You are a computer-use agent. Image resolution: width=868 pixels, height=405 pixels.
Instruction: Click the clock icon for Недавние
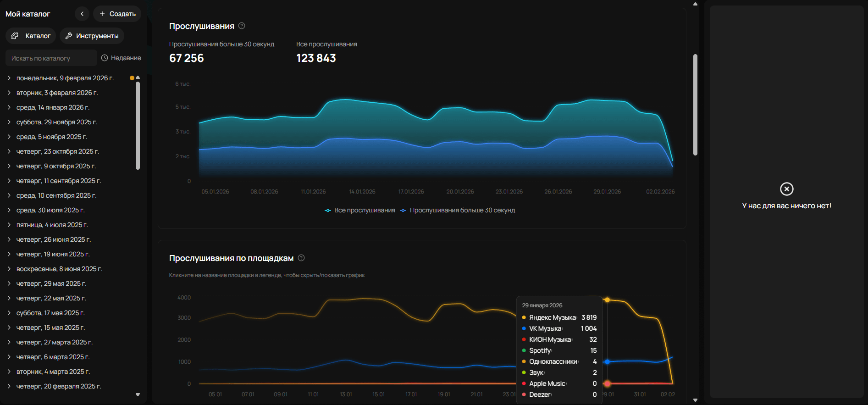coord(105,58)
